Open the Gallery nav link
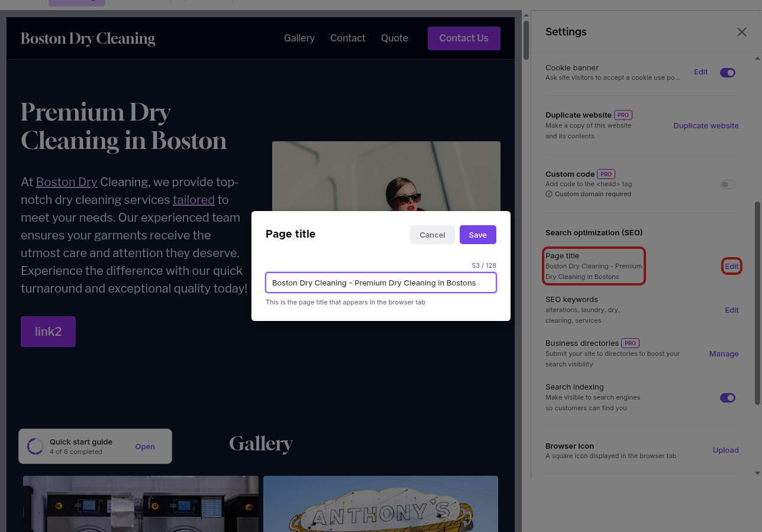This screenshot has width=762, height=532. [x=299, y=38]
